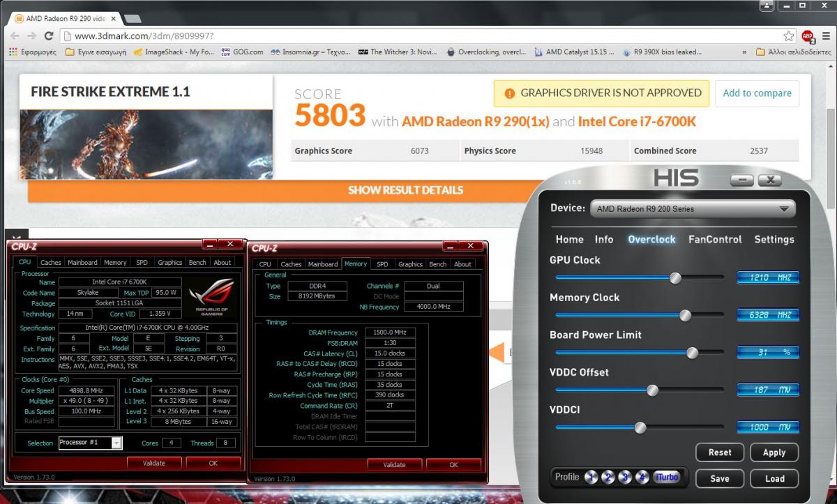
Task: Open The Witcher 3 bookmark
Action: click(x=398, y=52)
